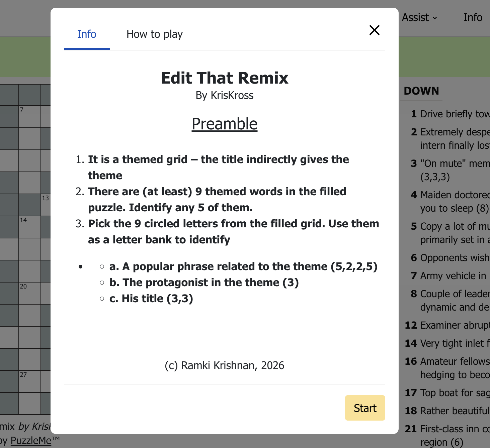Select grid cell numbered 27
The width and height of the screenshot is (490, 448).
tap(30, 381)
